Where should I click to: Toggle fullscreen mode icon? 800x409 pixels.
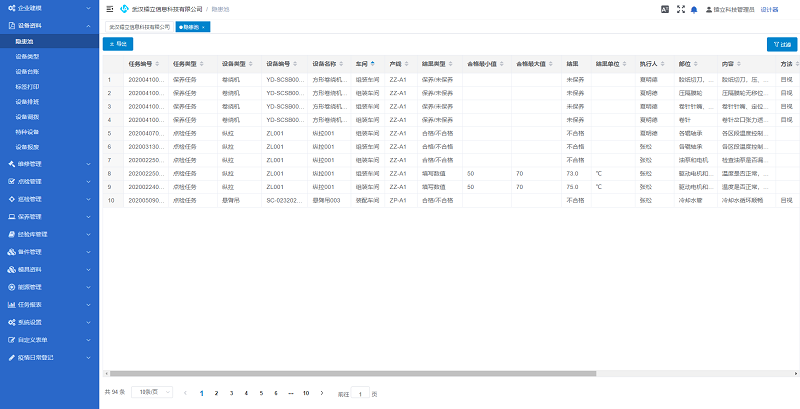tap(680, 9)
